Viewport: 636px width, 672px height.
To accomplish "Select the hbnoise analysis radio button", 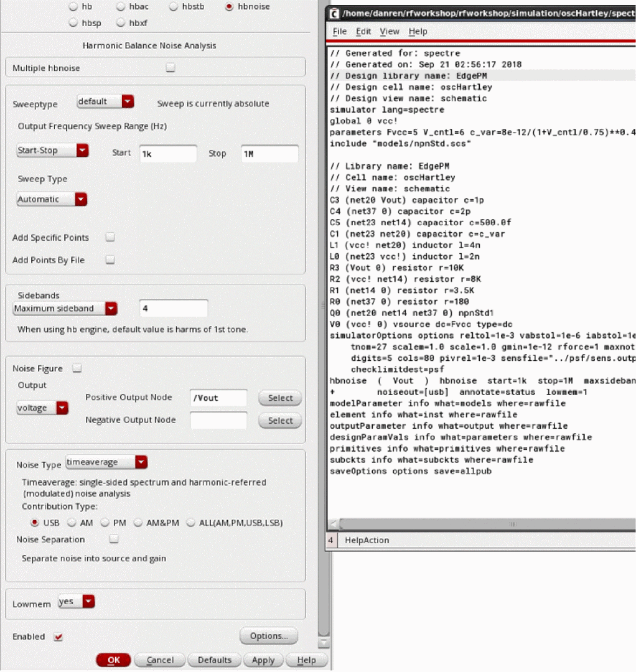I will pos(230,7).
